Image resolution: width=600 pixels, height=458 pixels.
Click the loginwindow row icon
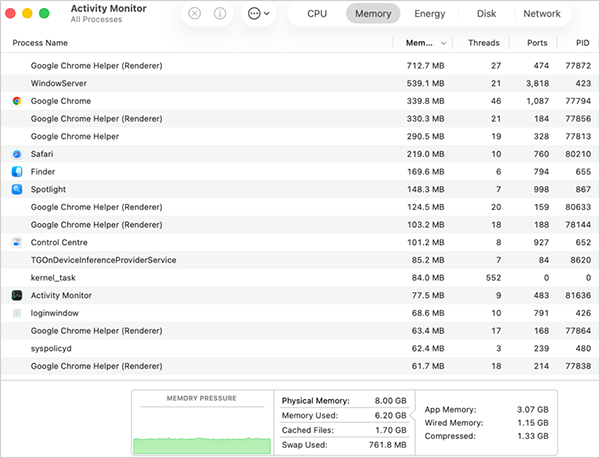point(17,313)
